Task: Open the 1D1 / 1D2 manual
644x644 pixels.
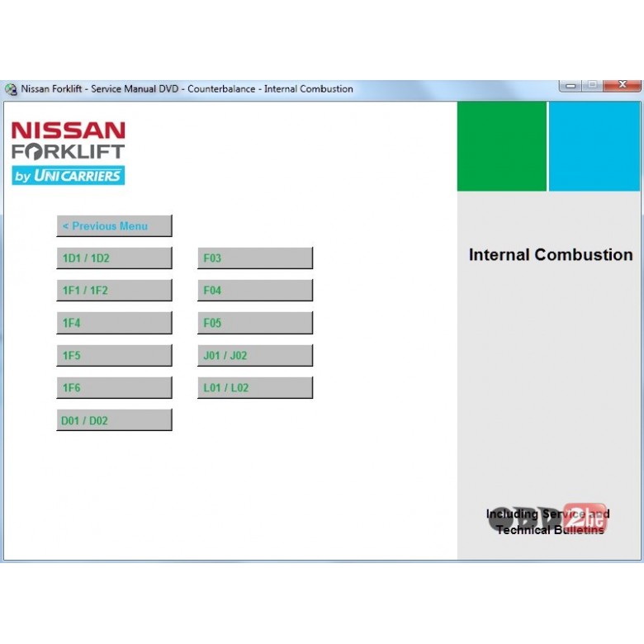Action: click(x=114, y=258)
